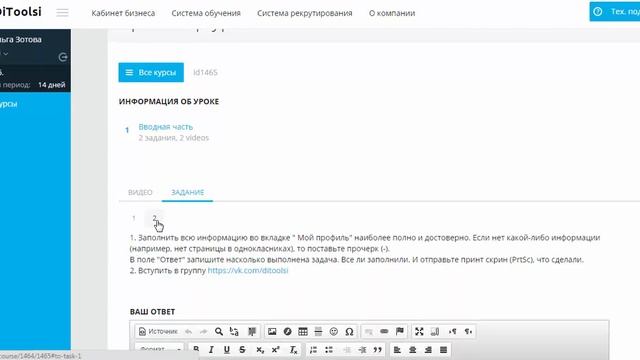640x360 pixels.
Task: Open the Тех. поддержка support button
Action: [615, 11]
